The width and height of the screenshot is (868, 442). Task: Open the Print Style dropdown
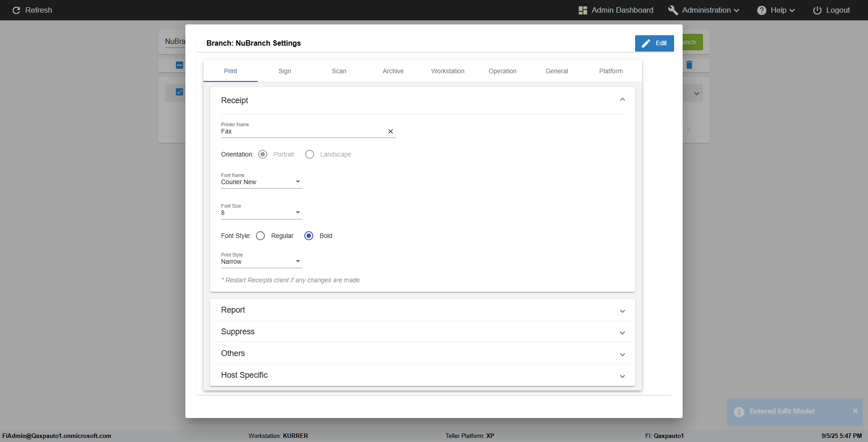(x=261, y=261)
